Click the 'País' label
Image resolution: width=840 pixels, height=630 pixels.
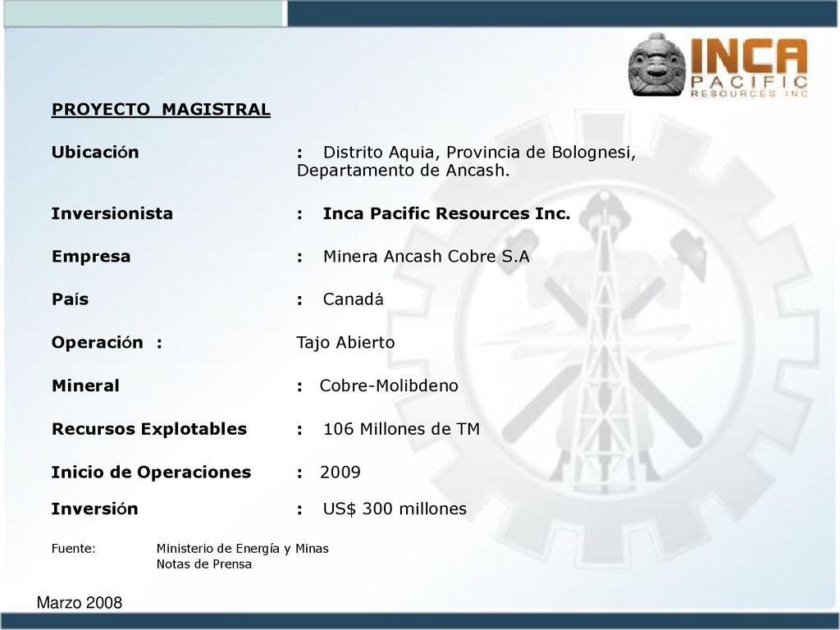[x=71, y=299]
